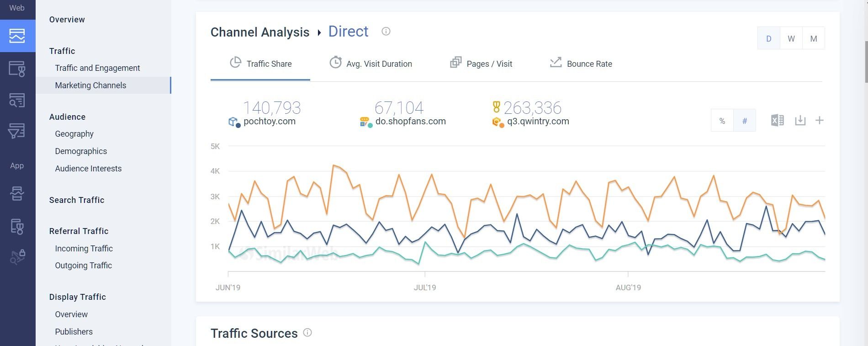Click the plus icon to add to dashboard
This screenshot has height=346, width=868.
pos(820,120)
